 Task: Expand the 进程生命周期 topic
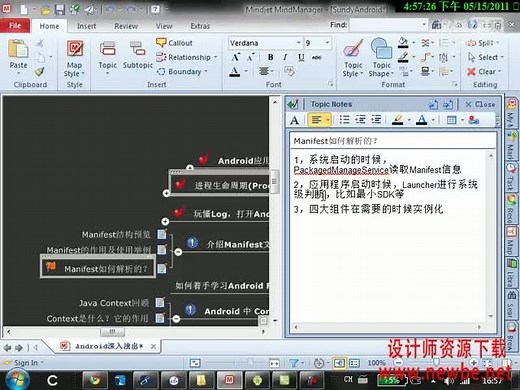point(166,193)
